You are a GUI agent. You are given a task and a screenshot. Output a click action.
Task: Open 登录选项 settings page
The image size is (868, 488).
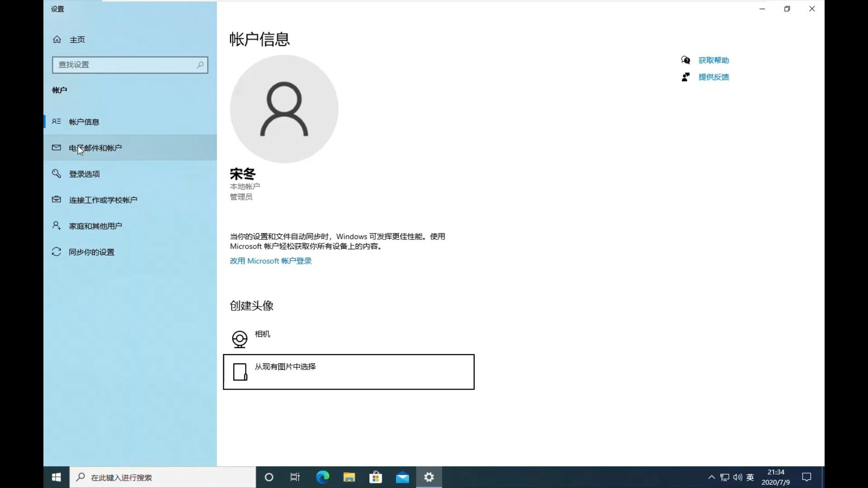pos(130,174)
